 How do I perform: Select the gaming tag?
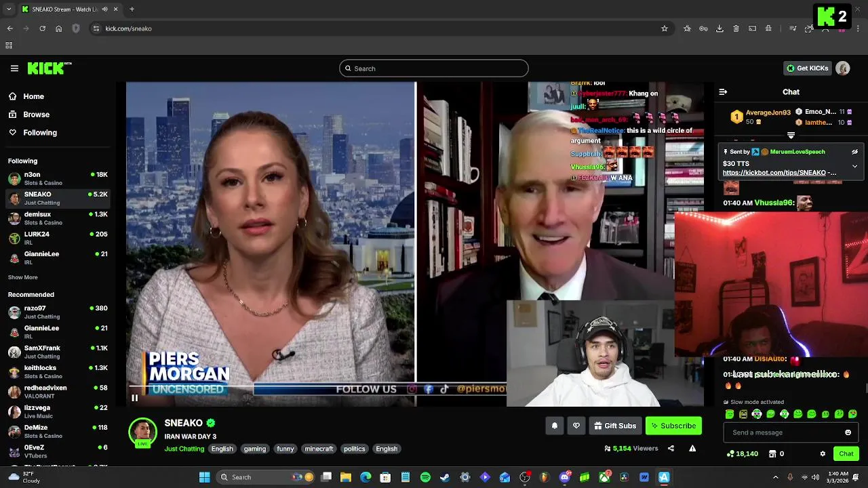(255, 449)
